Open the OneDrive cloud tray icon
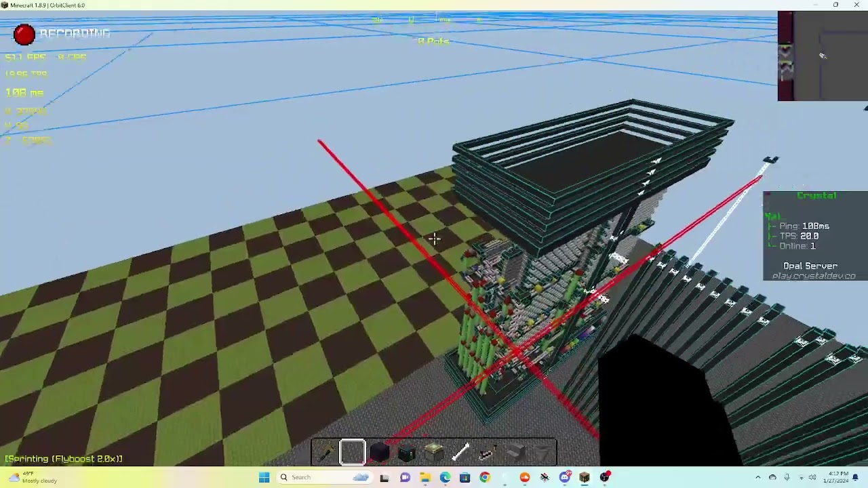Screen dimensions: 868x488 (x=772, y=477)
